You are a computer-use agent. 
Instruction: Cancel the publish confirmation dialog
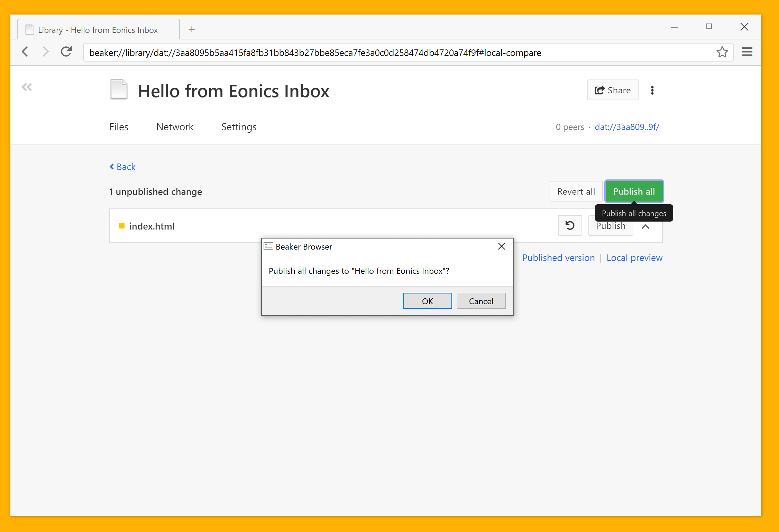pyautogui.click(x=481, y=301)
